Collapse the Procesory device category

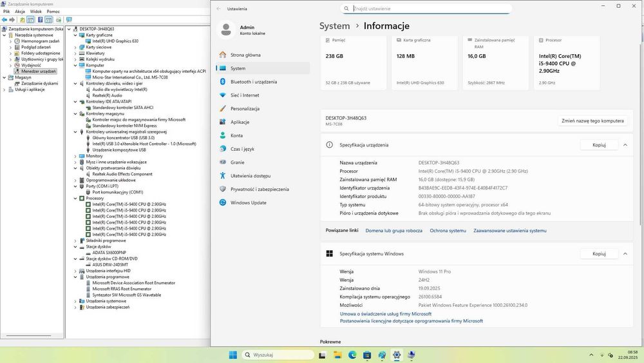tap(75, 199)
